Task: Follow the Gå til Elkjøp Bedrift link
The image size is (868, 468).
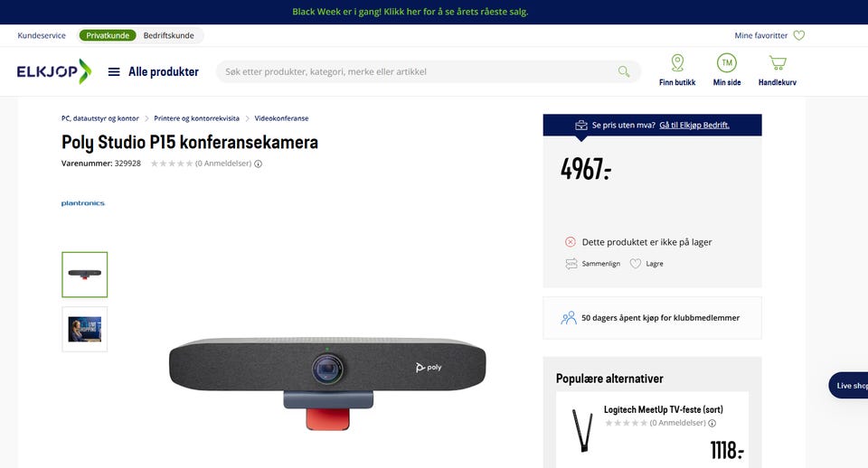Action: tap(694, 125)
